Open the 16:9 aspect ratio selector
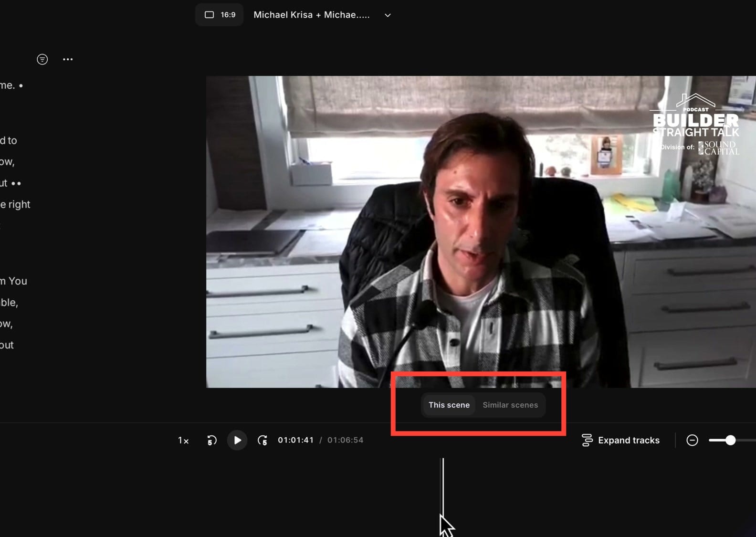The width and height of the screenshot is (756, 537). tap(220, 15)
